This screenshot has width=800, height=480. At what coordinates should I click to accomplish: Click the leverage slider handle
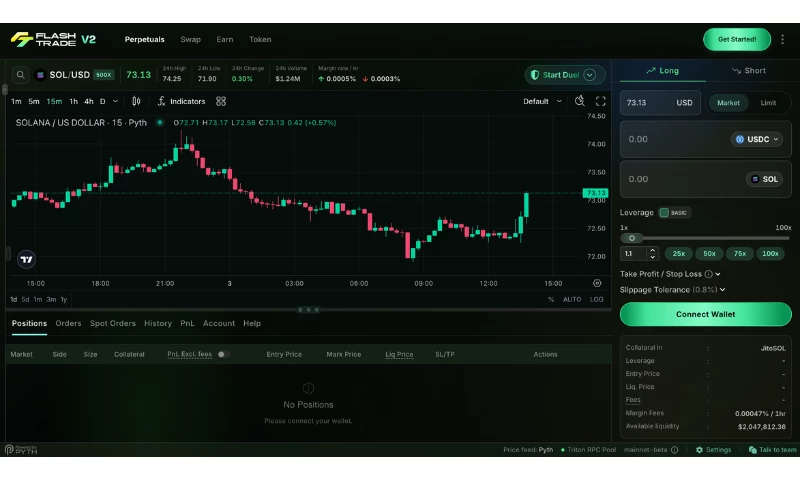(632, 238)
